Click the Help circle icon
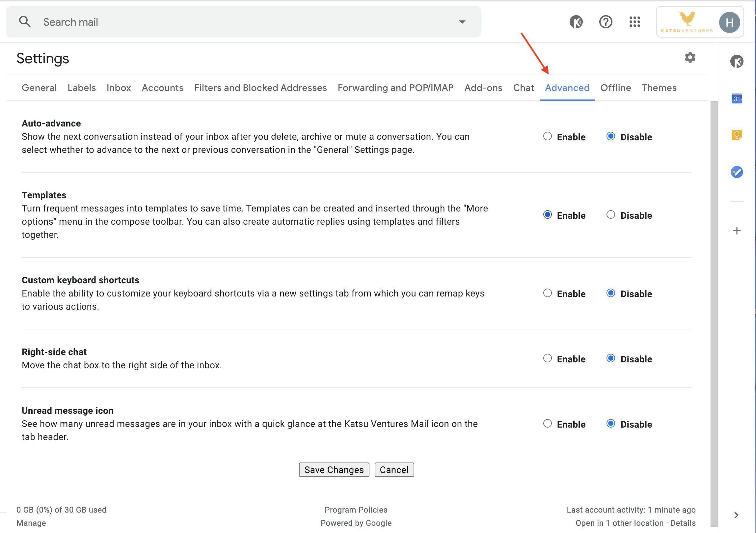Image resolution: width=756 pixels, height=533 pixels. [x=606, y=21]
